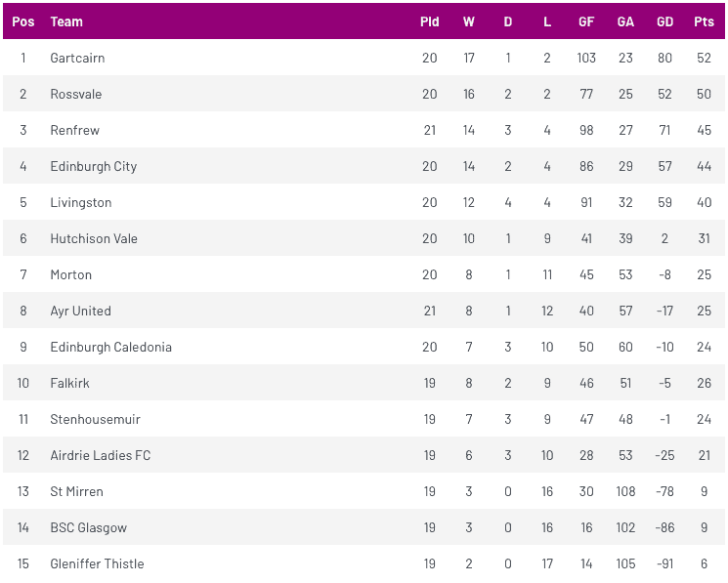This screenshot has width=728, height=583.
Task: Click the BSC Glasgow team name
Action: pyautogui.click(x=89, y=527)
